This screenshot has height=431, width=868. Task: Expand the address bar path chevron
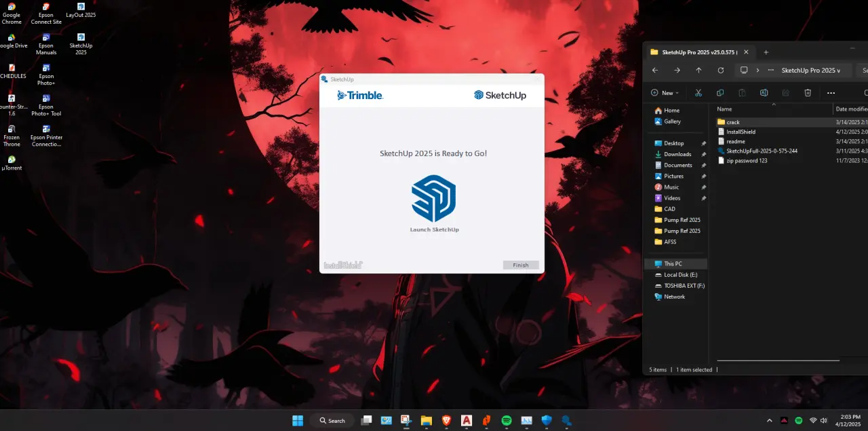[757, 70]
